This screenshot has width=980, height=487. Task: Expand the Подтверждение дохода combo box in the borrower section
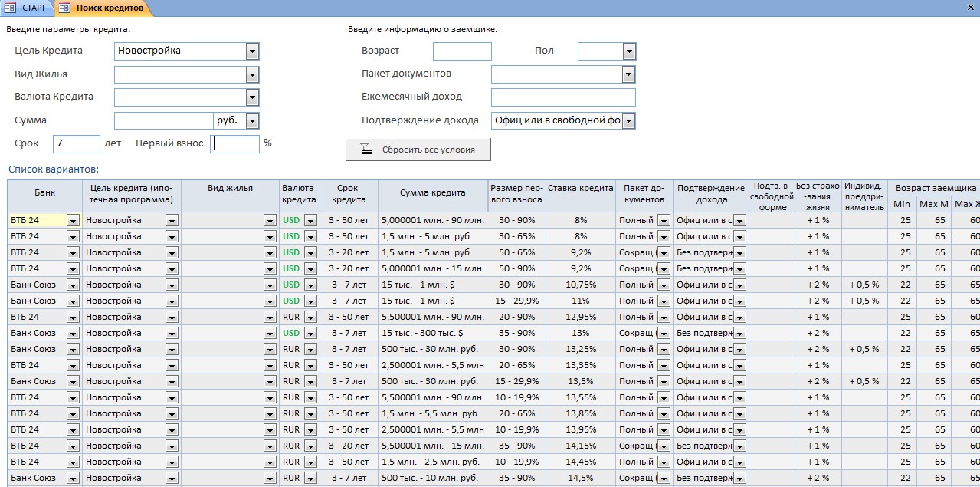[x=629, y=120]
